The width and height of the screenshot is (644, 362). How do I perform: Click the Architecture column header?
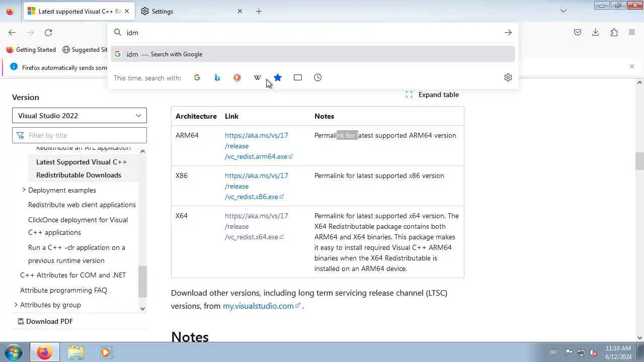(x=196, y=116)
